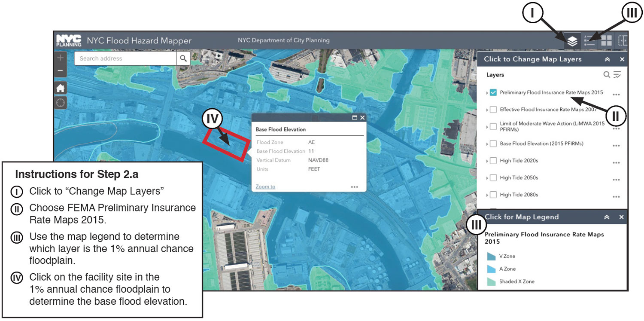
Task: Collapse the Click for Map Legend panel
Action: [x=607, y=217]
